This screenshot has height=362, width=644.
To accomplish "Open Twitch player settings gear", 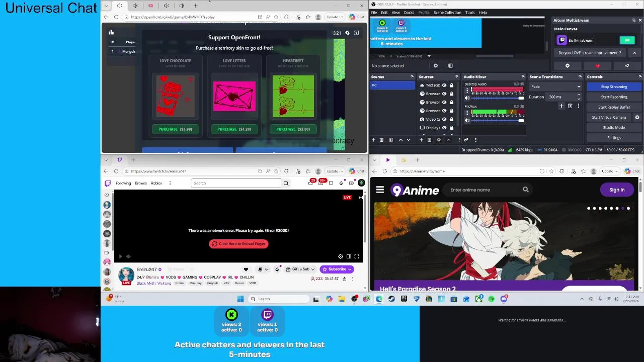I will (341, 256).
